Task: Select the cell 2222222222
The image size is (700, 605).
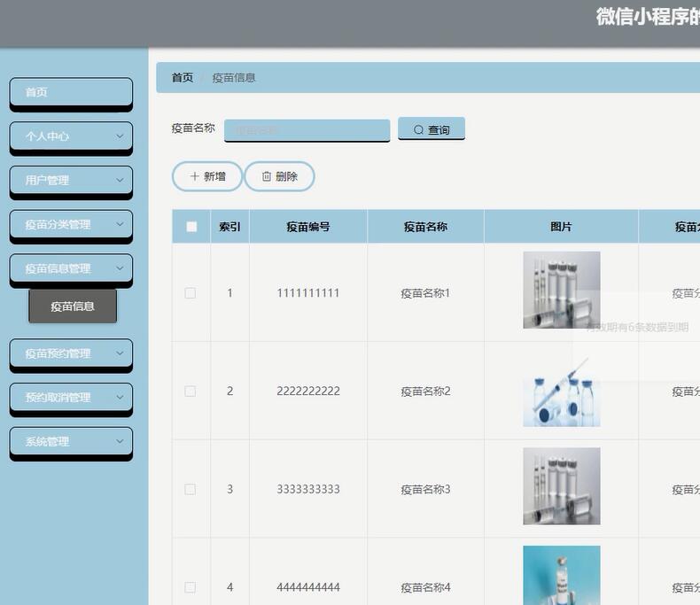Action: point(308,392)
